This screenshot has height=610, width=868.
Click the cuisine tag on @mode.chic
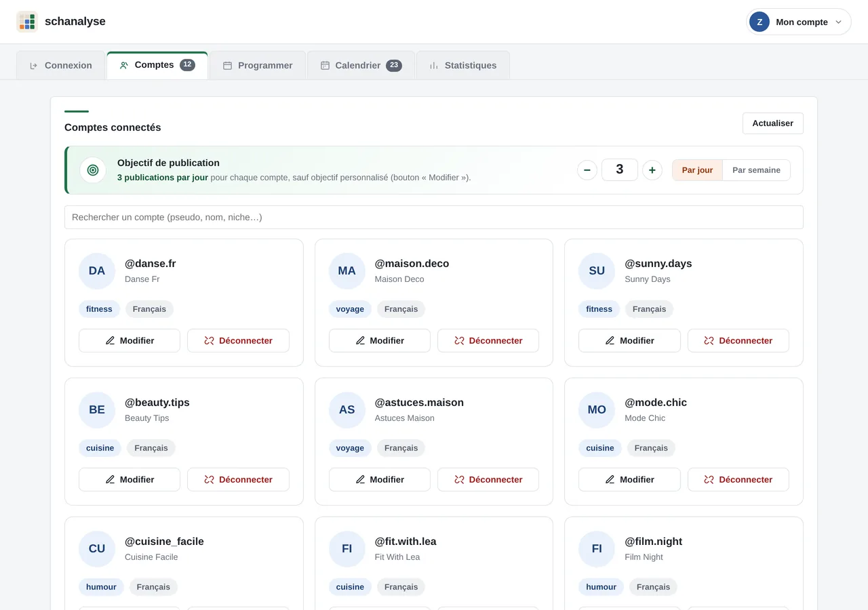(x=600, y=448)
